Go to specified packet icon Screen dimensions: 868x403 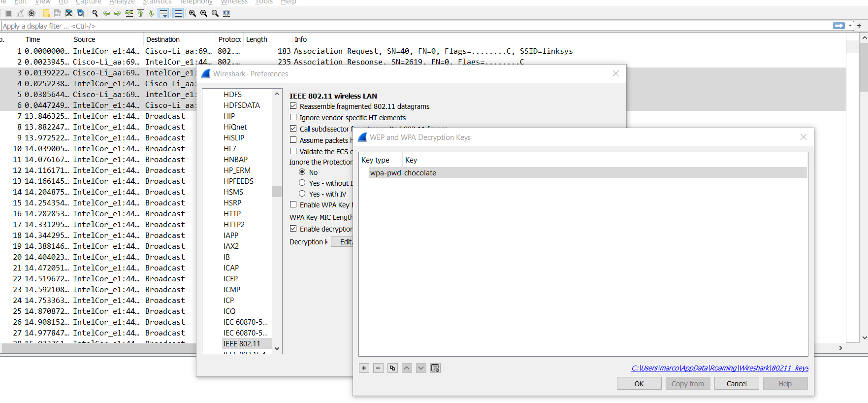click(129, 13)
